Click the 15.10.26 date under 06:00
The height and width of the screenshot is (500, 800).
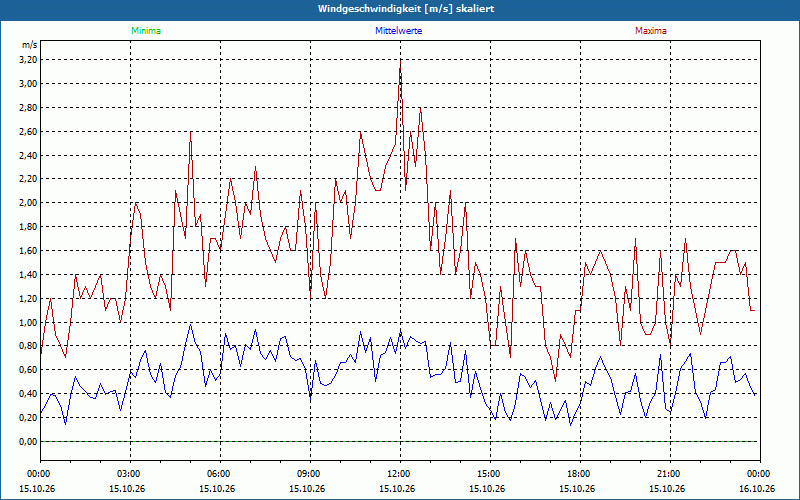(x=217, y=489)
